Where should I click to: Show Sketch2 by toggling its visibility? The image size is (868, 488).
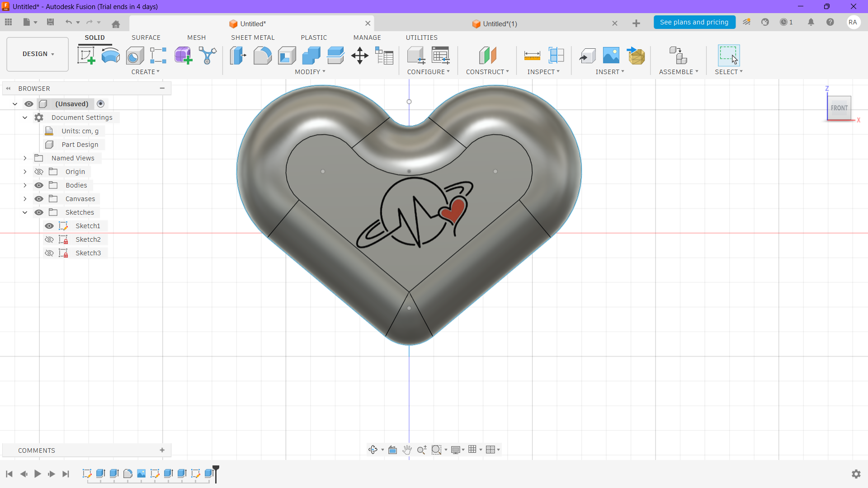(x=49, y=239)
